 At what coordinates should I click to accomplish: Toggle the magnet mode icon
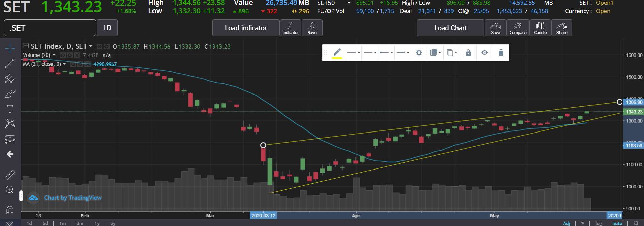[x=10, y=210]
